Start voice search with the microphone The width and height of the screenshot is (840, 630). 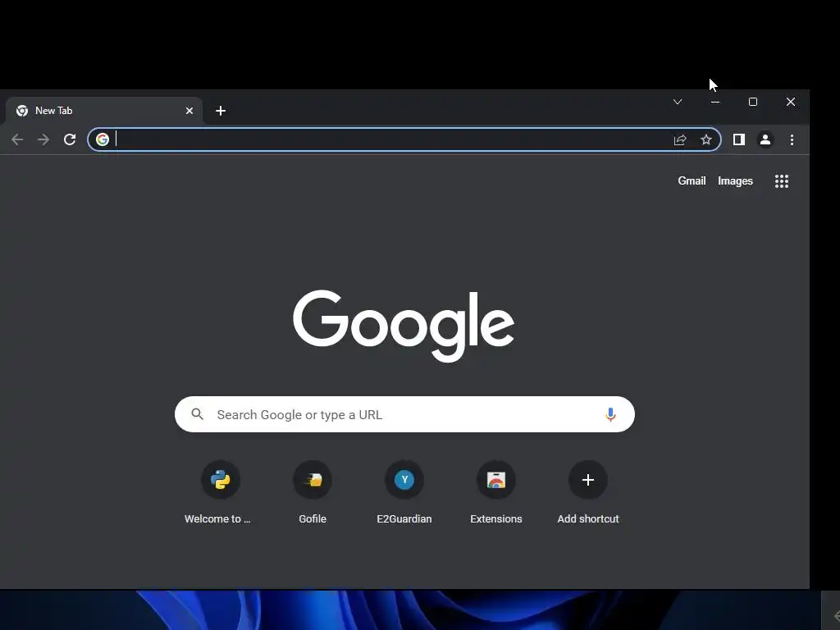click(x=610, y=414)
